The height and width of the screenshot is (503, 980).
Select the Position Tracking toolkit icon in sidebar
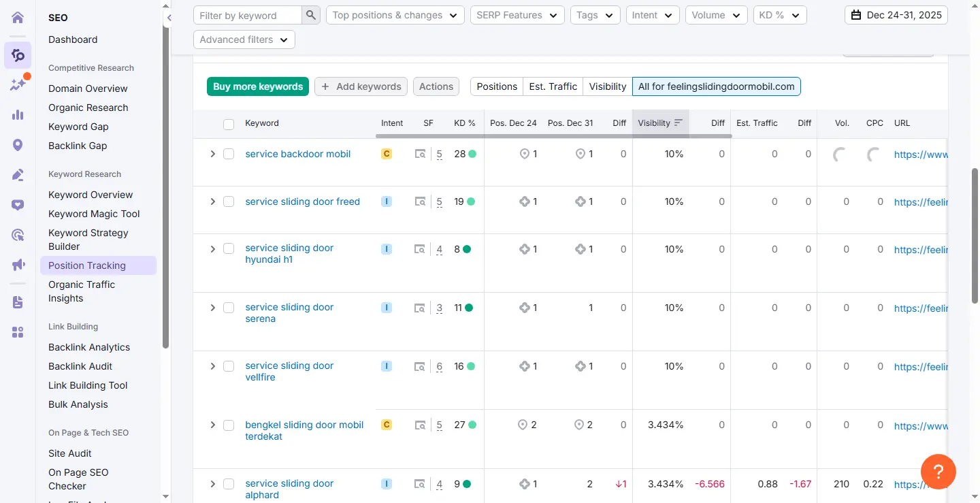[18, 55]
